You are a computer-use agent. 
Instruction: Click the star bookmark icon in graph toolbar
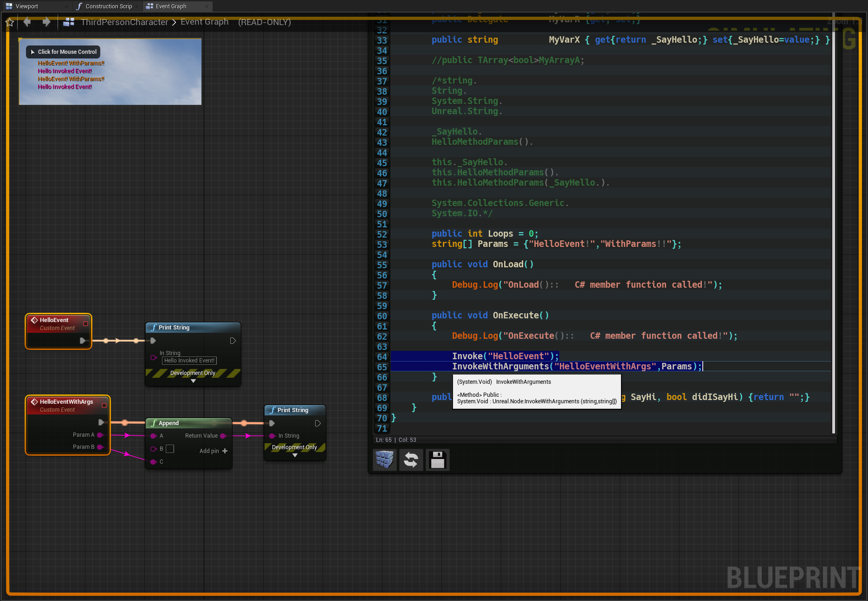(x=10, y=22)
